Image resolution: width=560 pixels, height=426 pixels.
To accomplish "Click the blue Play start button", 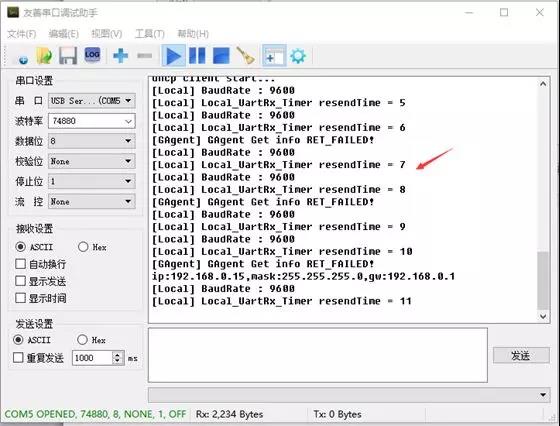I will coord(174,56).
